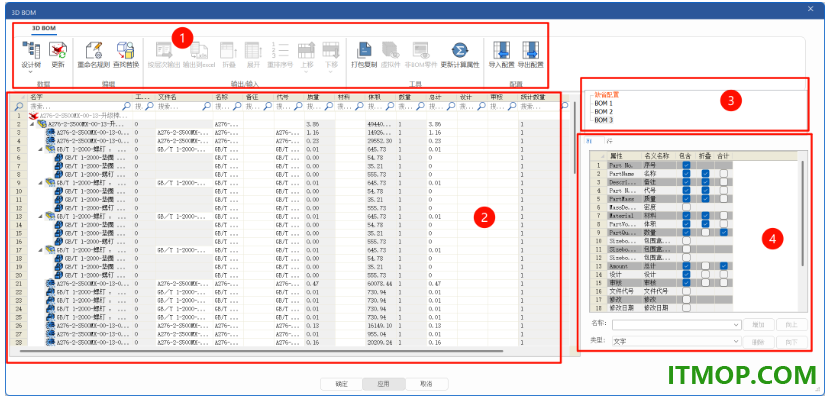Enable 包含 checkbox for 密度 row
Screen dimensions: 826x398
(686, 207)
